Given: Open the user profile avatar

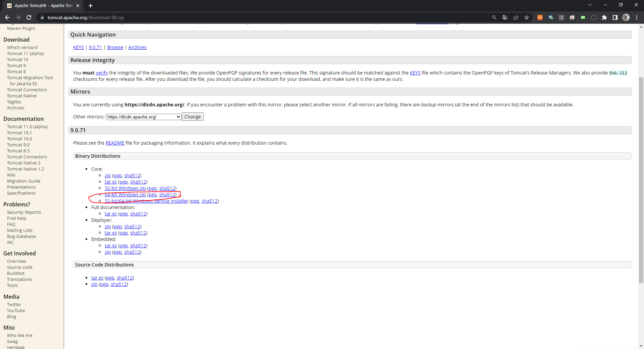Looking at the screenshot, I should 626,17.
